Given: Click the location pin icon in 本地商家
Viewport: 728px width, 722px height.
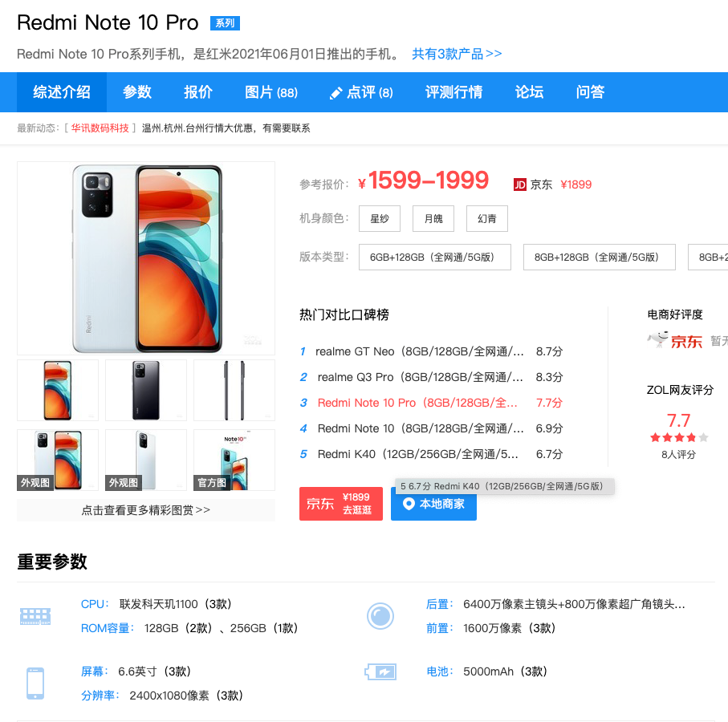Looking at the screenshot, I should coord(409,504).
